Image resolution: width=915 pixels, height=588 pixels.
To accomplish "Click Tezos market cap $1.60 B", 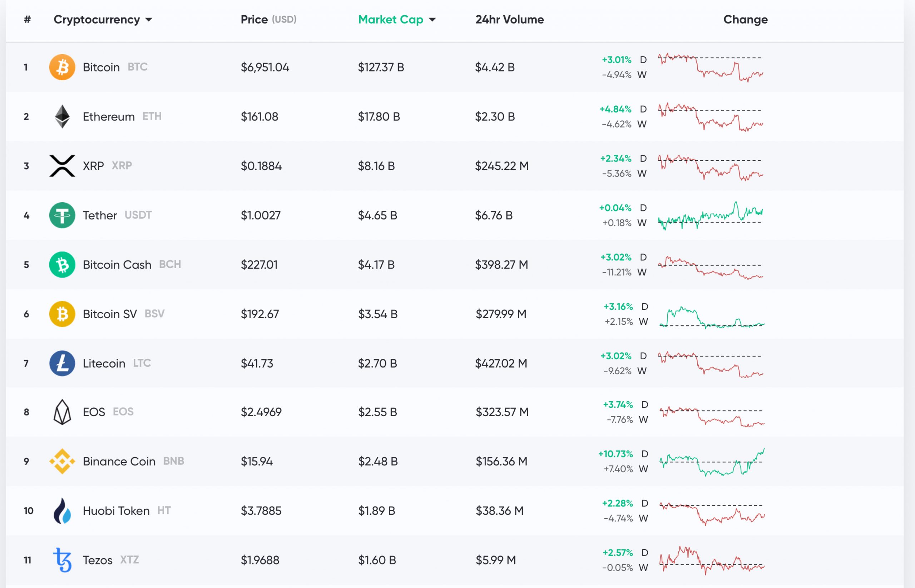I will [x=377, y=560].
